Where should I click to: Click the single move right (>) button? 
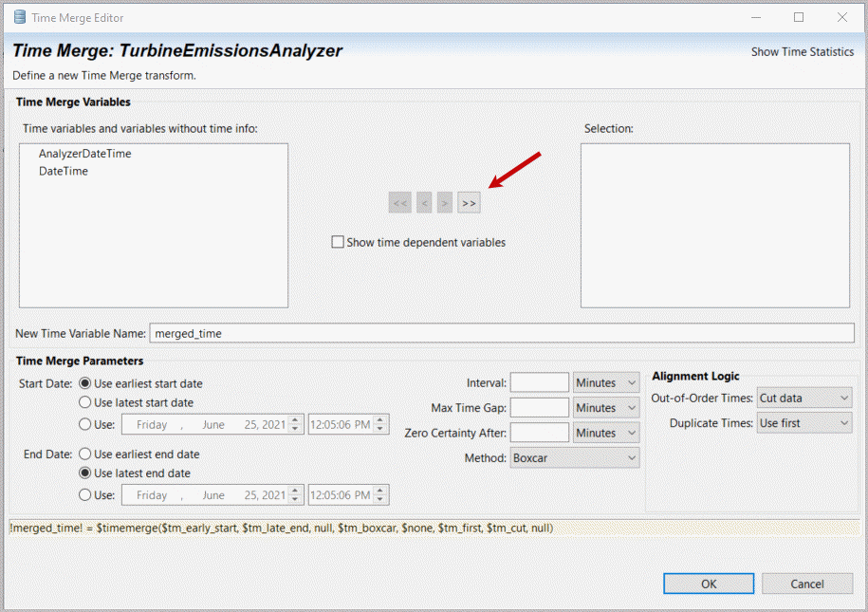click(445, 202)
